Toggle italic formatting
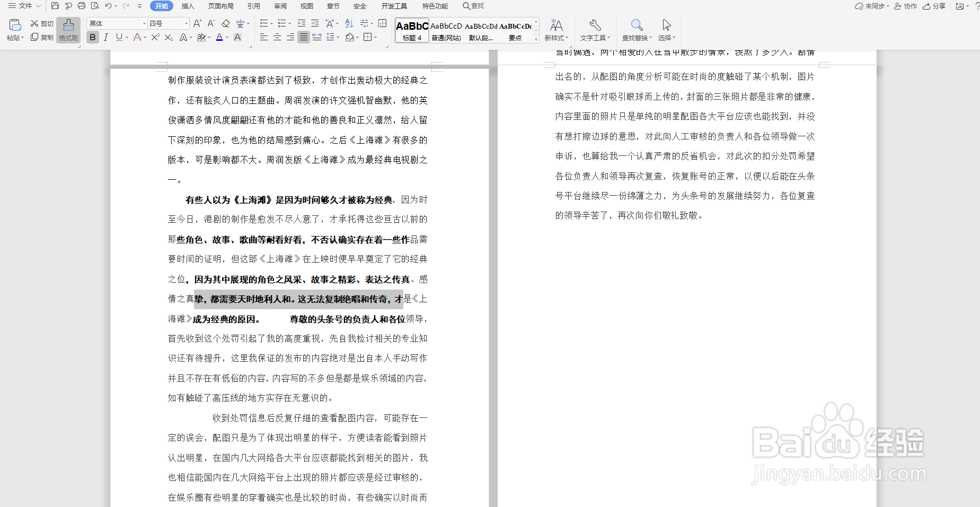The height and width of the screenshot is (507, 980). click(106, 37)
